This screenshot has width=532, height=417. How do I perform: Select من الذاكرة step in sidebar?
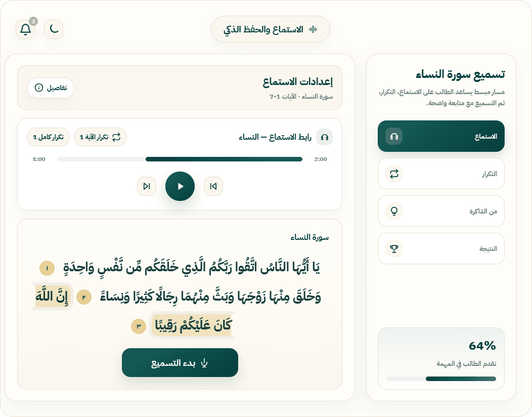[x=441, y=211]
